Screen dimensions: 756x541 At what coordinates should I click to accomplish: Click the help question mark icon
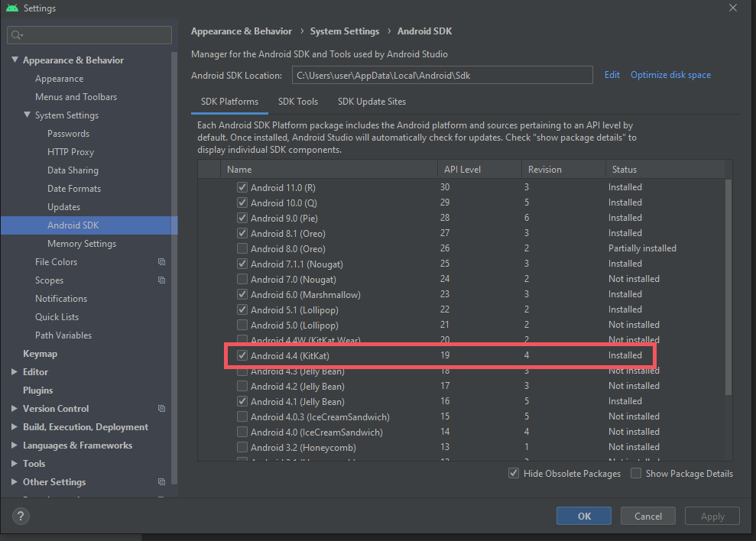pos(21,516)
